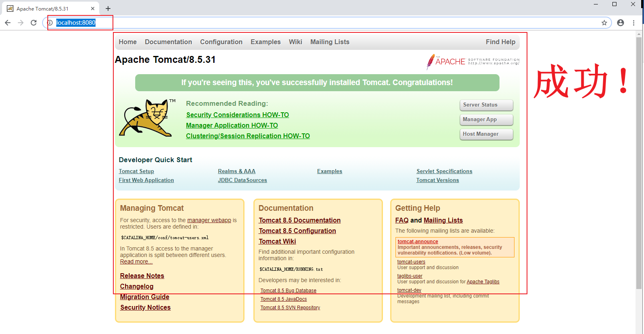The height and width of the screenshot is (334, 644).
Task: Click the browser forward arrow
Action: 21,23
